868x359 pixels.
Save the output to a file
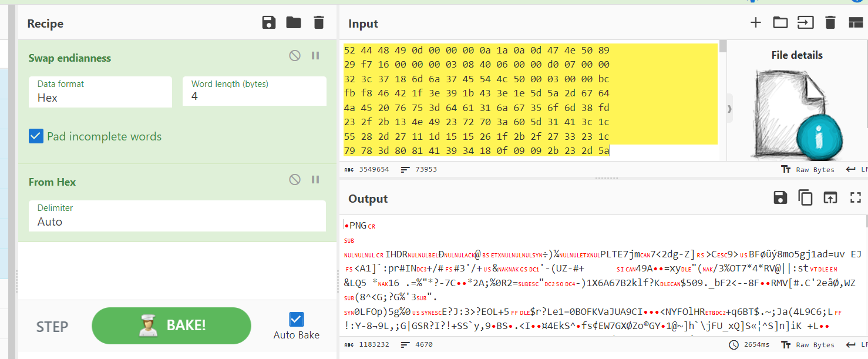click(780, 198)
